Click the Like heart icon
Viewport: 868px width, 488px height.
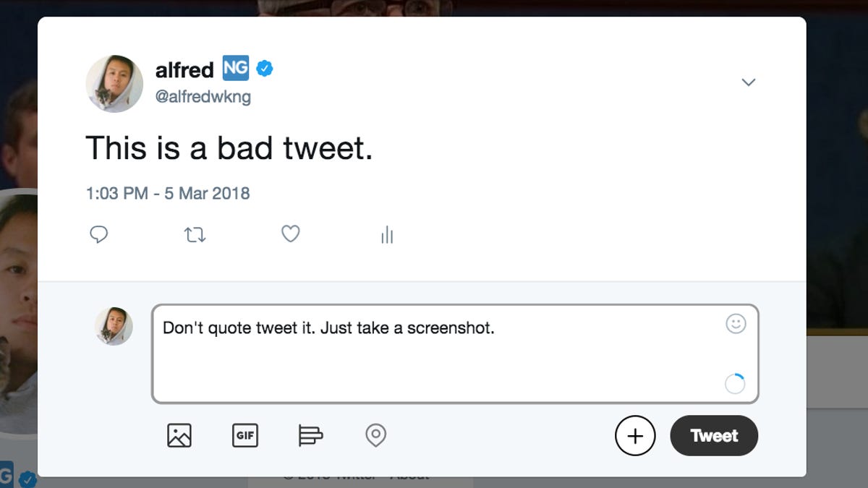(x=291, y=234)
